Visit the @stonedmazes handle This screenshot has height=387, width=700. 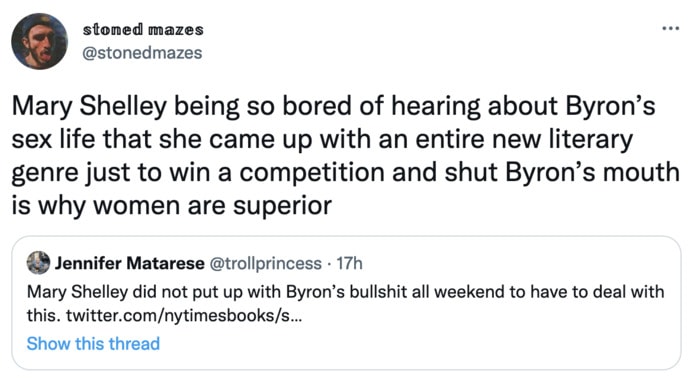point(142,53)
